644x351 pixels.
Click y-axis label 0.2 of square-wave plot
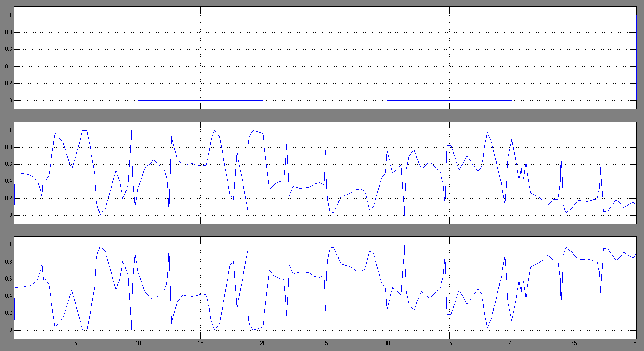[8, 84]
